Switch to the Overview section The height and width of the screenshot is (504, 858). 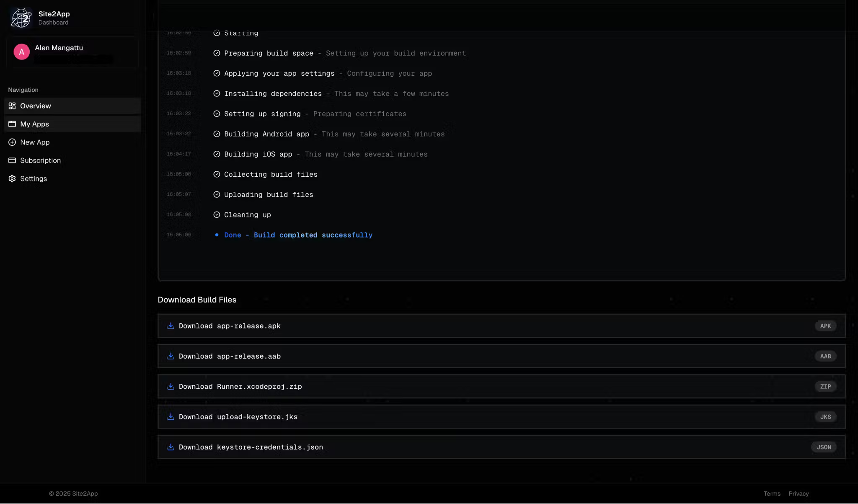click(x=35, y=106)
